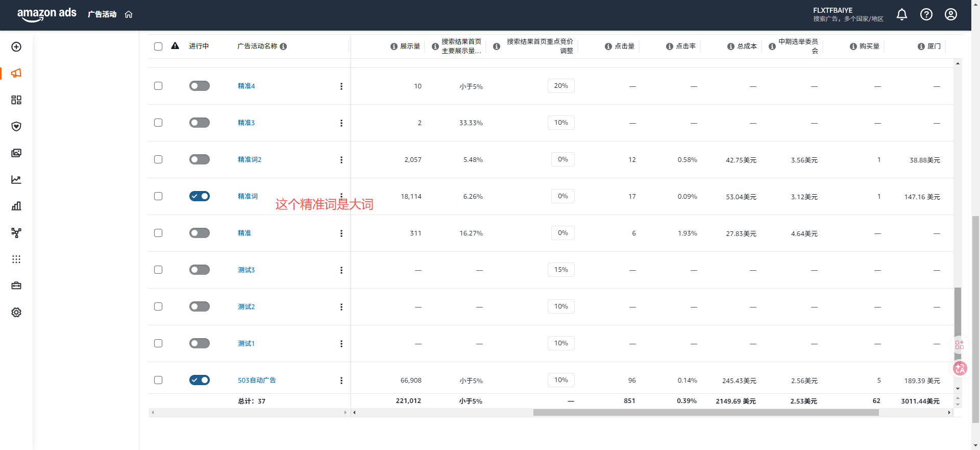Viewport: 980px width, 450px height.
Task: Open the notifications bell icon
Action: (x=902, y=14)
